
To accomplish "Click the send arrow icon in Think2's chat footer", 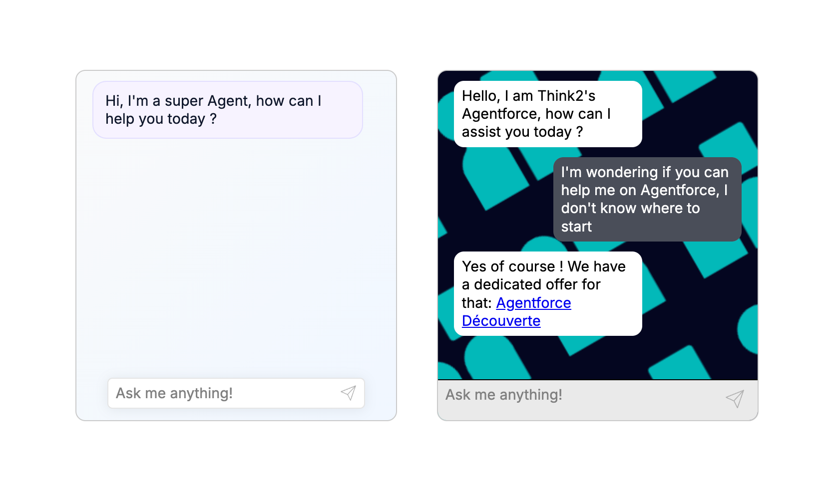I will point(734,398).
